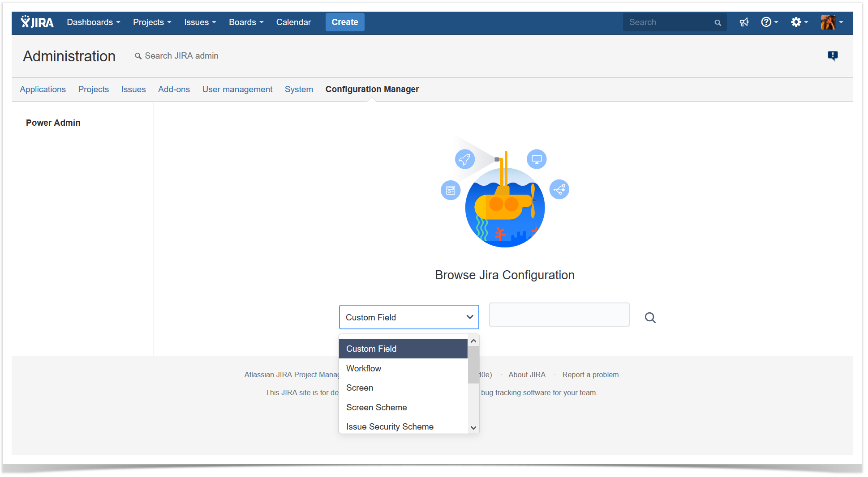Viewport: 868px width, 477px height.
Task: Open Calendar from the top navigation
Action: coord(293,22)
